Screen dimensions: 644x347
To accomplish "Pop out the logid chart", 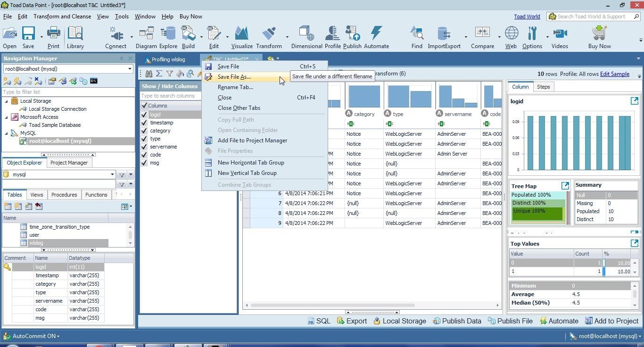I will tap(634, 101).
